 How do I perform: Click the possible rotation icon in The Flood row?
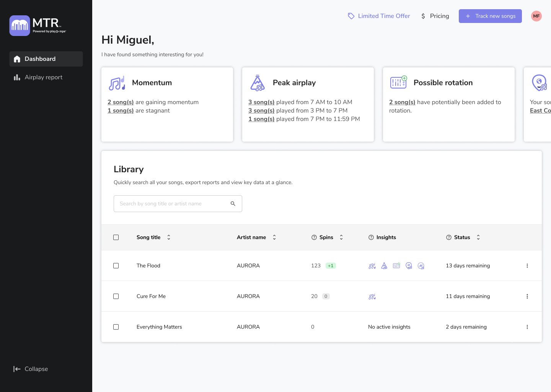(396, 266)
